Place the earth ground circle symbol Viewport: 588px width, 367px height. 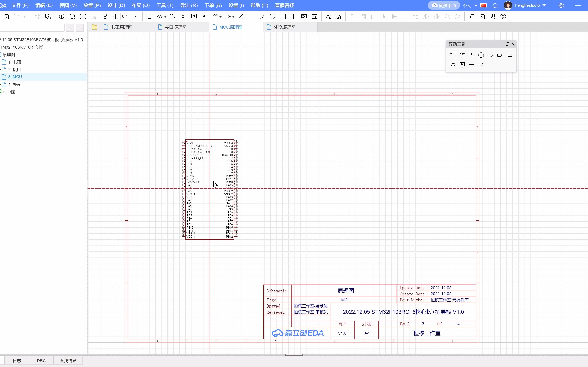click(481, 55)
